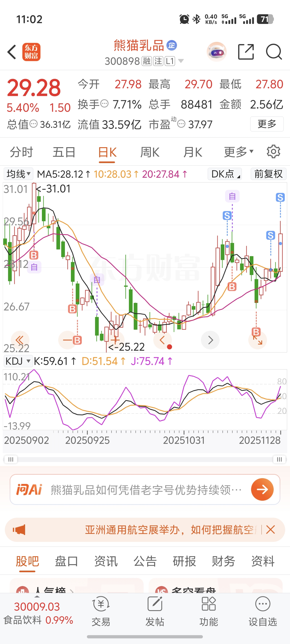290x644 pixels.
Task: Tap the 设自选 add to watchlist icon
Action: 263,611
